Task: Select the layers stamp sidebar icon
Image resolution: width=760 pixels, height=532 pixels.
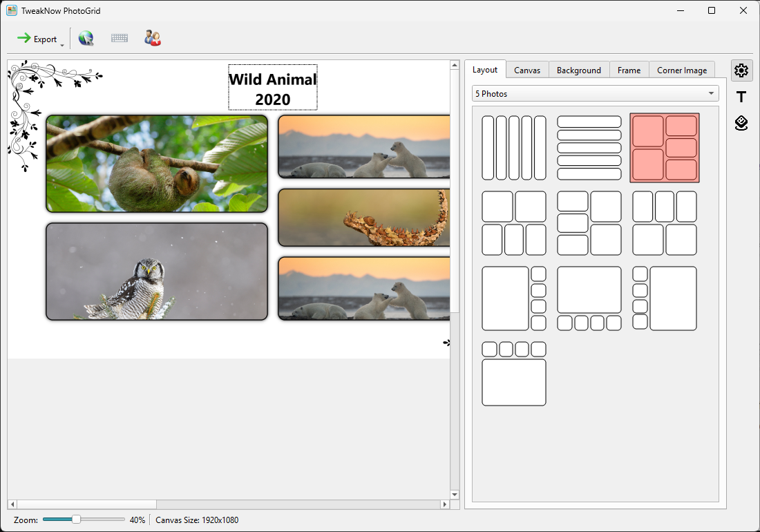Action: tap(741, 123)
